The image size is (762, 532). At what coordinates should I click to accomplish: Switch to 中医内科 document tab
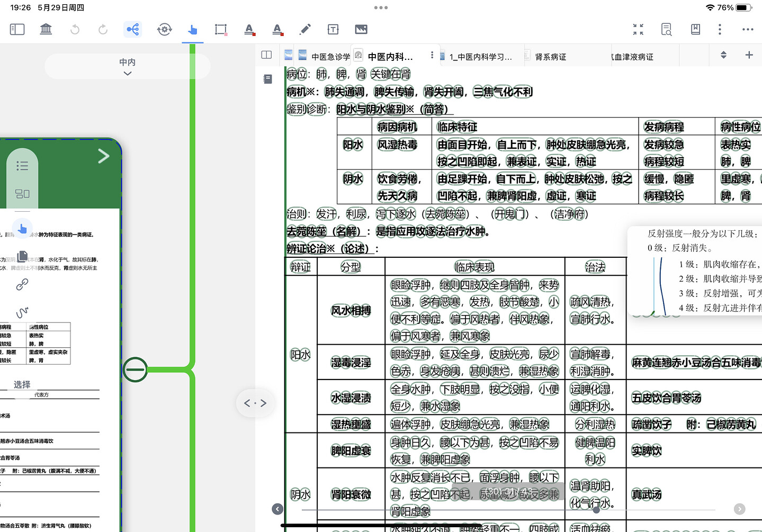(x=390, y=56)
